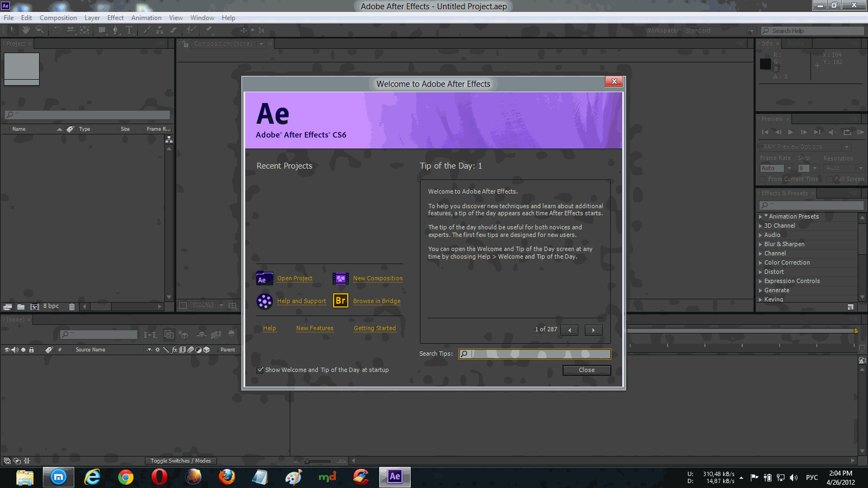
Task: Open RAM Preview Options dropdown
Action: 805,146
